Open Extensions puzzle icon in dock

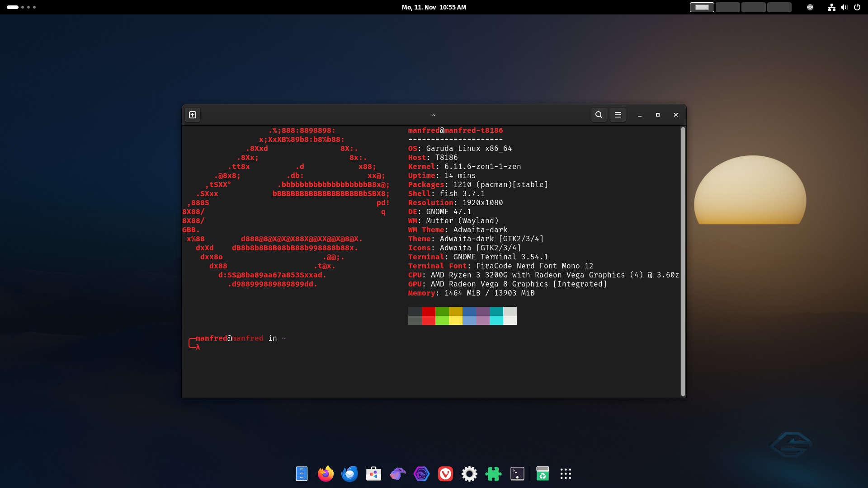point(493,474)
